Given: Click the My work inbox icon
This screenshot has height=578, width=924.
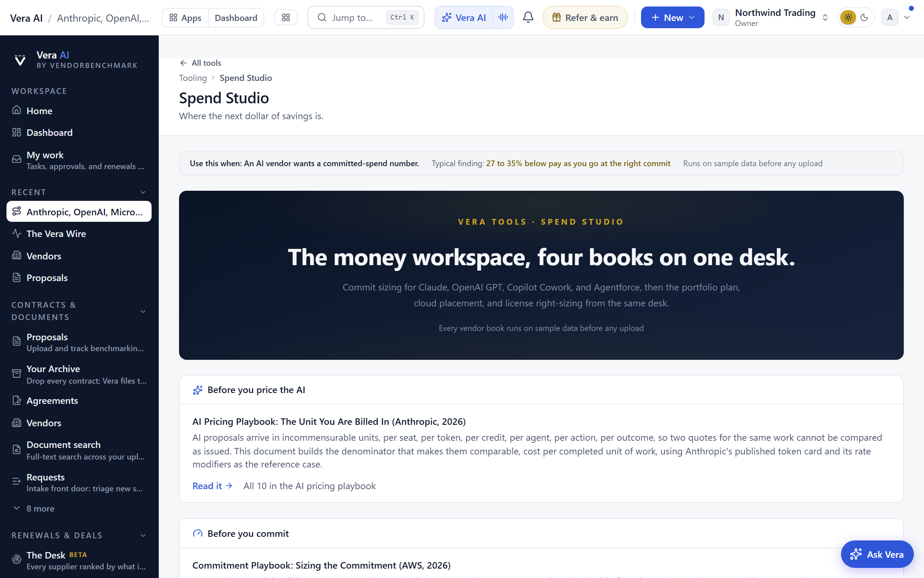Looking at the screenshot, I should click(16, 159).
